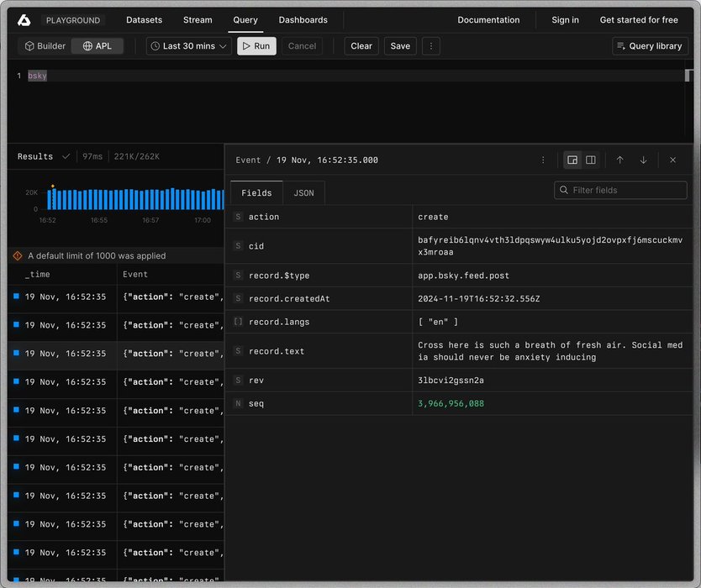
Task: Close the event details panel
Action: 672,160
